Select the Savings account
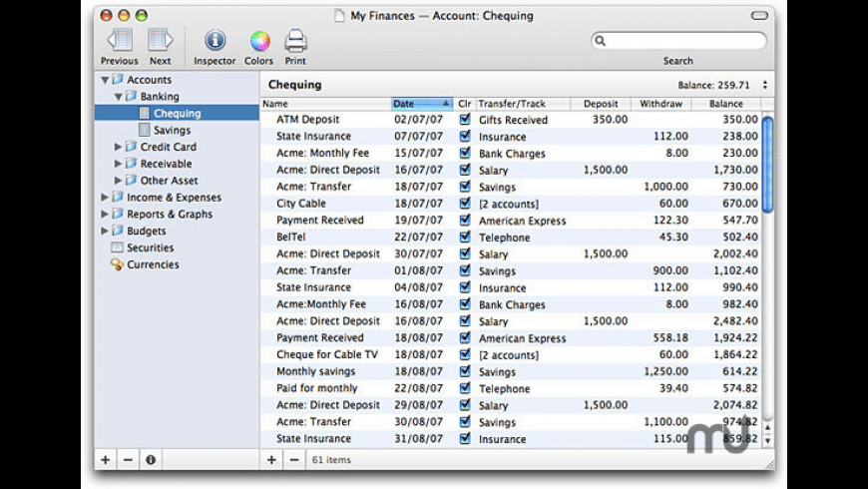This screenshot has height=489, width=868. coord(172,130)
